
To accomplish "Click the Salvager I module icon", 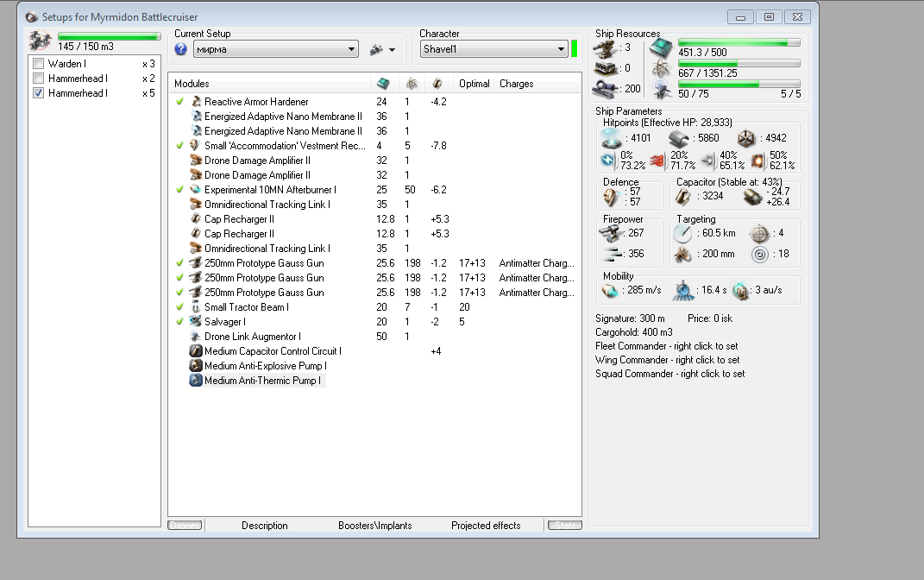I will (x=196, y=322).
